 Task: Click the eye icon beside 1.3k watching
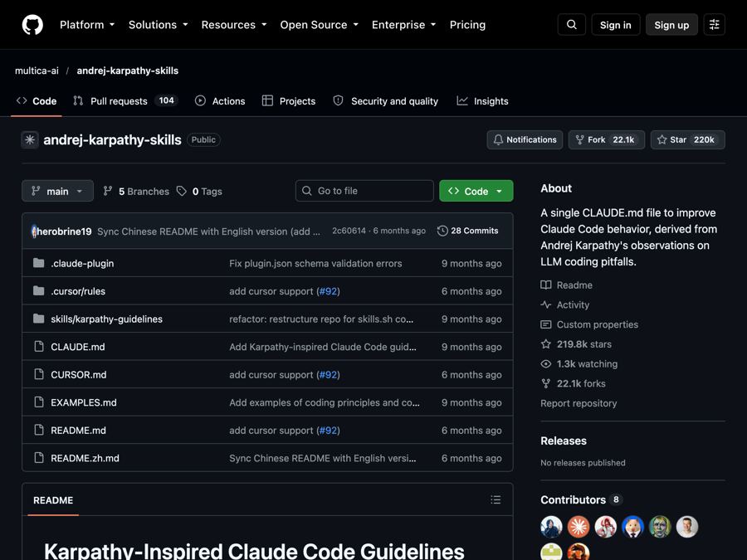click(546, 364)
